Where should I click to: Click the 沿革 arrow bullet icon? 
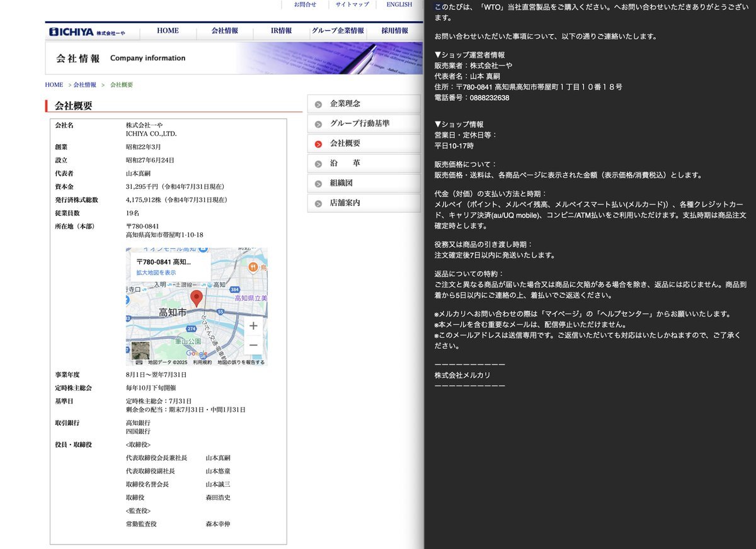(x=318, y=164)
